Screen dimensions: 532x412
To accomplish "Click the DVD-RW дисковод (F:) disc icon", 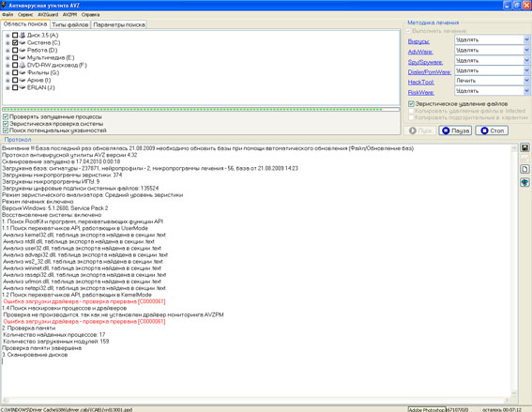I will [23, 65].
